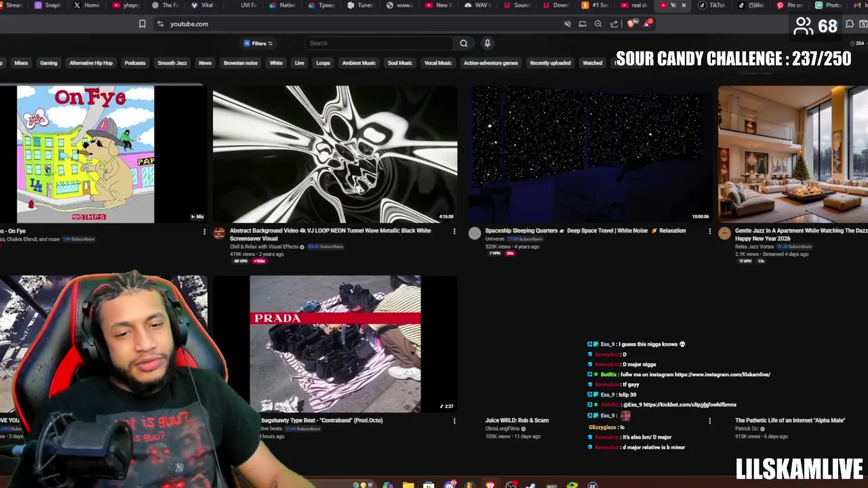
Task: Bookmark this page via the bookmark icon
Action: tap(142, 24)
